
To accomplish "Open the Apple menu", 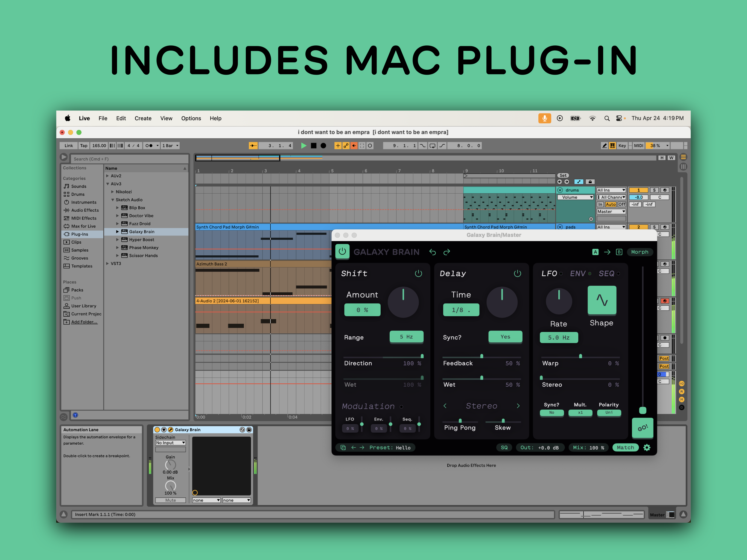I will coord(68,118).
